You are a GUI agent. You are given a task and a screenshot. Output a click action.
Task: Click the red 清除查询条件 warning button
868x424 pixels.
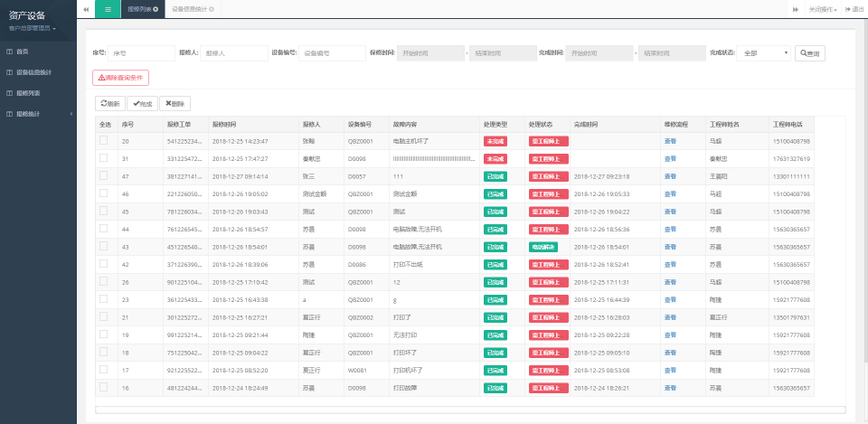click(x=120, y=78)
